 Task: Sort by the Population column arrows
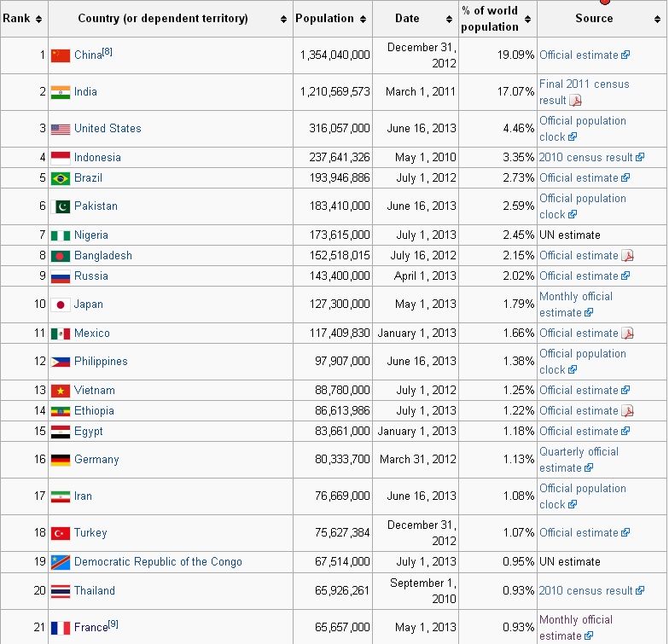[363, 19]
